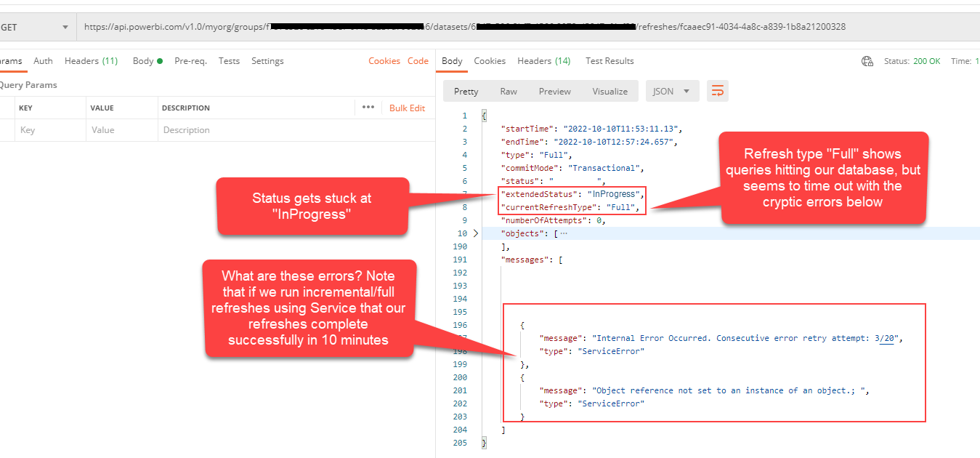Select the Pretty view button
This screenshot has width=980, height=458.
(x=466, y=91)
